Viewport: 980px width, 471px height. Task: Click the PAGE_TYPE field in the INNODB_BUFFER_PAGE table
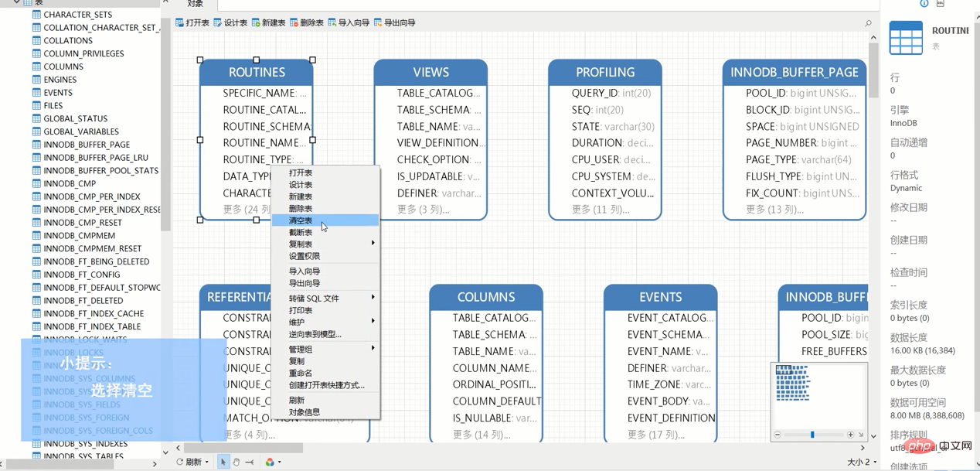coord(798,159)
